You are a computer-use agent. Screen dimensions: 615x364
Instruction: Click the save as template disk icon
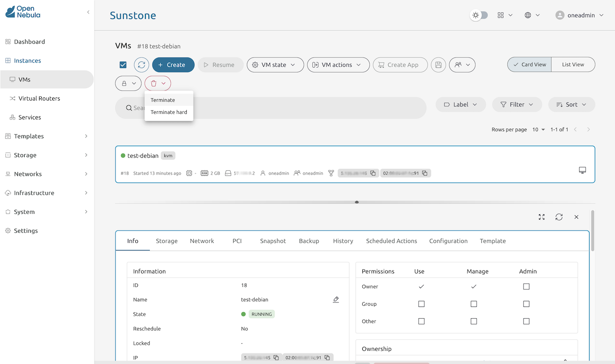[438, 65]
